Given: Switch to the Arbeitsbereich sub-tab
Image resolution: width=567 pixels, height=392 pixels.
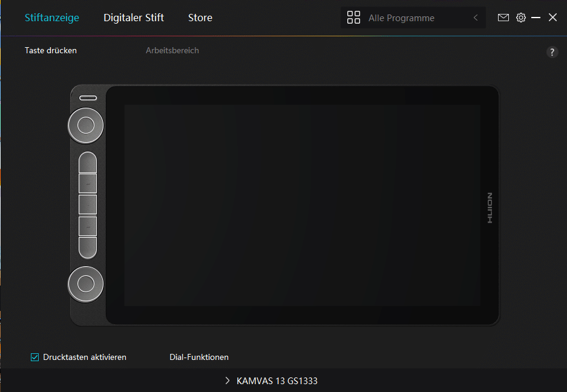Looking at the screenshot, I should click(172, 51).
